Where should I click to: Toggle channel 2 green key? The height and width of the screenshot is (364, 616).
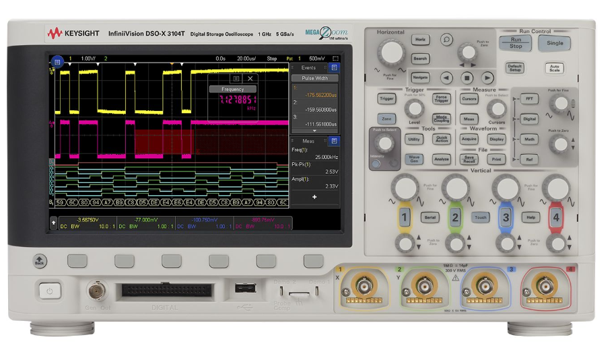[x=455, y=217]
